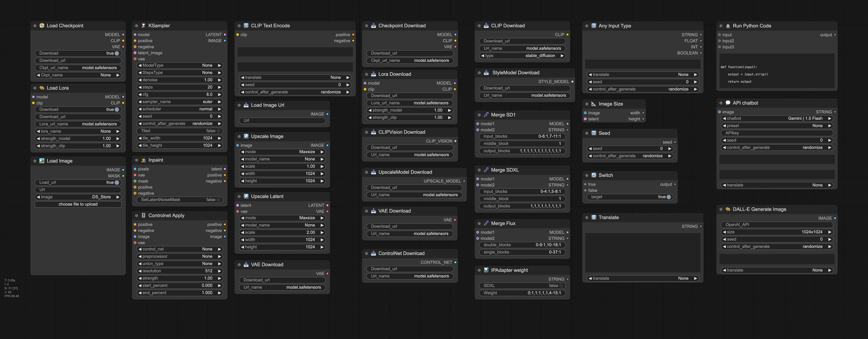Toggle Download switch in Load Checkpoint
Image resolution: width=868 pixels, height=339 pixels.
pyautogui.click(x=117, y=53)
